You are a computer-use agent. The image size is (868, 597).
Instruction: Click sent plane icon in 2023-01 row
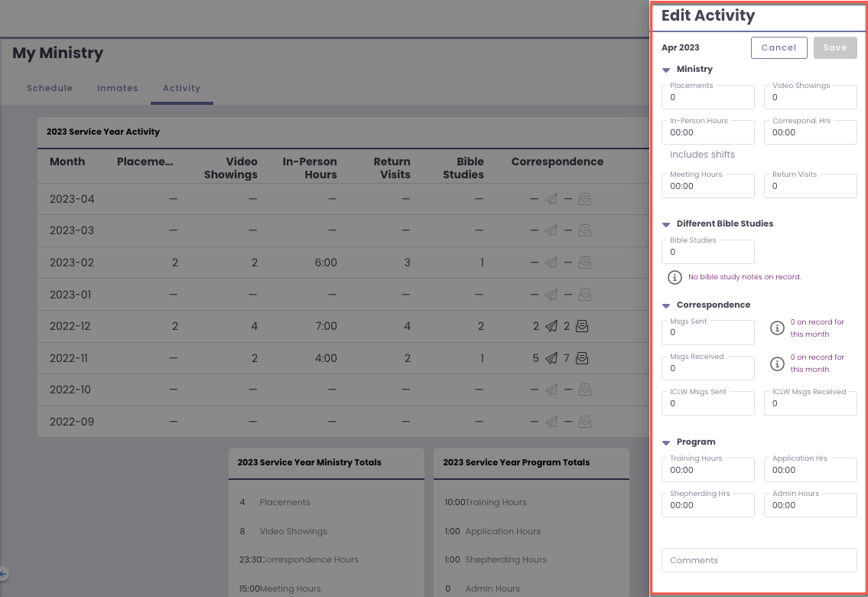click(x=551, y=295)
